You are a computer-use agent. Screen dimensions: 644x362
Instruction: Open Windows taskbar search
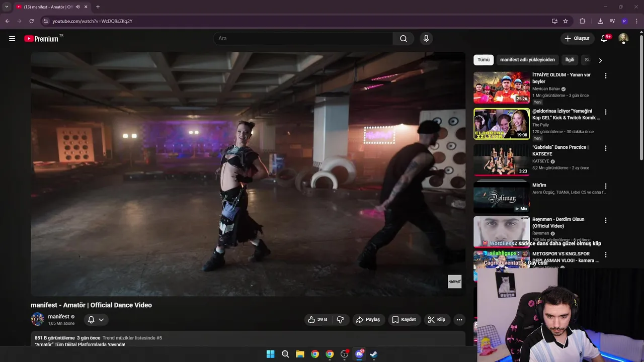click(x=285, y=354)
